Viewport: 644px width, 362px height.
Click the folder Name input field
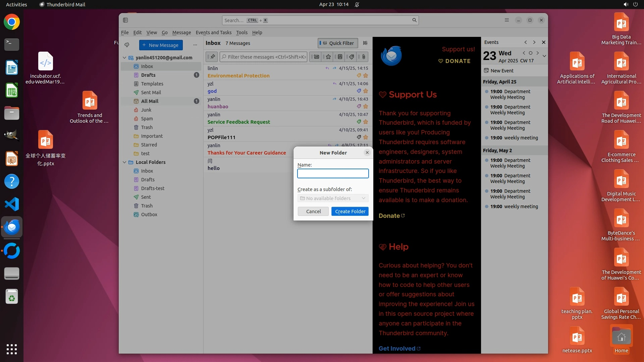pos(333,173)
